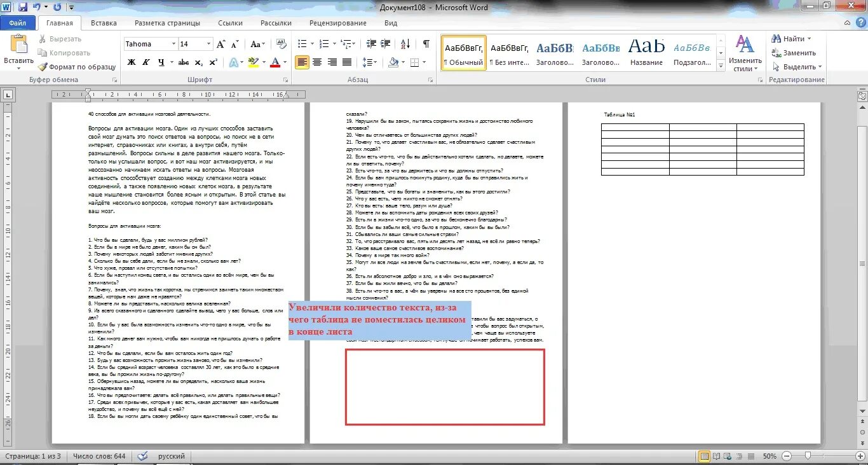Apply the Название style
Screen dimensions: 868x465
pos(647,53)
